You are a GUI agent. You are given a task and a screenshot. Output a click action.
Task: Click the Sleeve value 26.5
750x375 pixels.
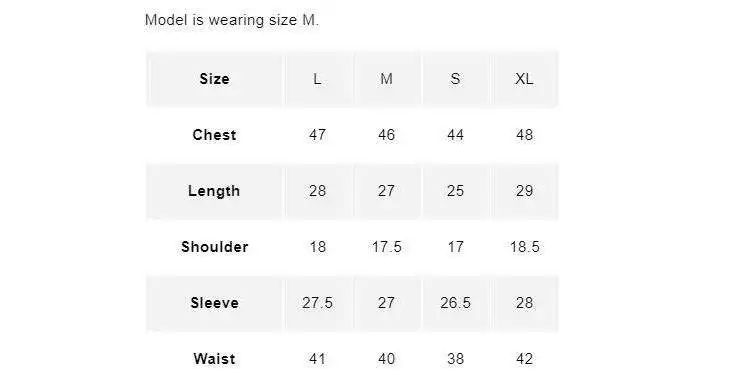coord(455,303)
